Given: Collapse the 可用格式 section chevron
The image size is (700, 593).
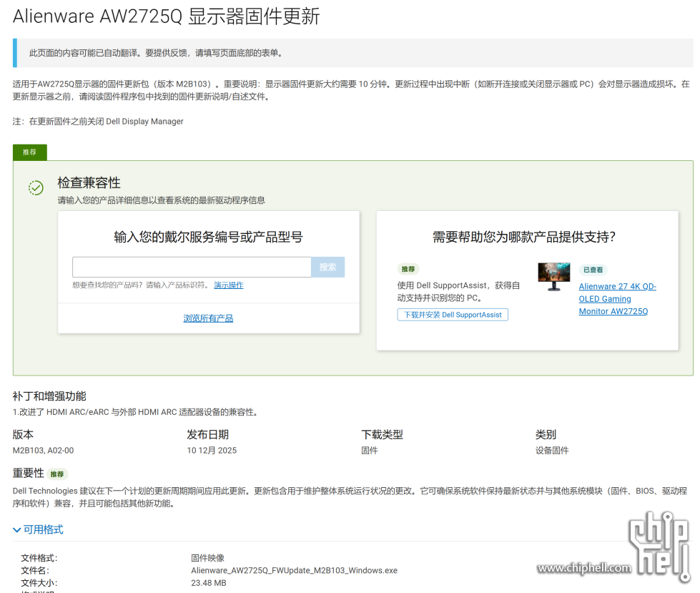Looking at the screenshot, I should click(x=17, y=530).
